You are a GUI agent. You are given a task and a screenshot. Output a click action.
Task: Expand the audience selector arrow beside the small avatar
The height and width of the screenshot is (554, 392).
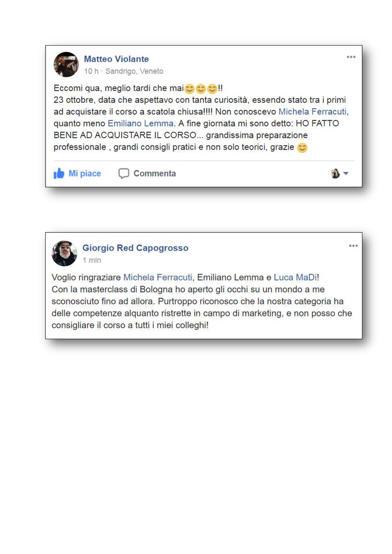pyautogui.click(x=346, y=173)
